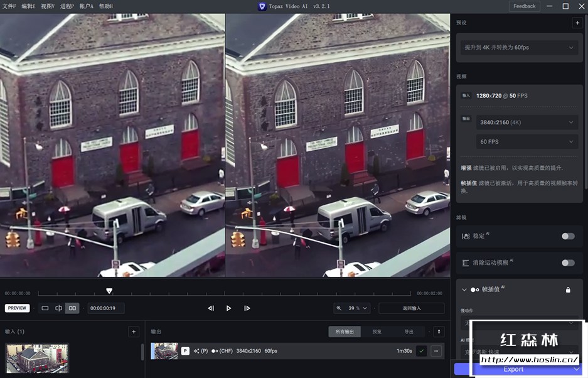Enable the 稳定 stabilization toggle
588x378 pixels.
coord(568,236)
